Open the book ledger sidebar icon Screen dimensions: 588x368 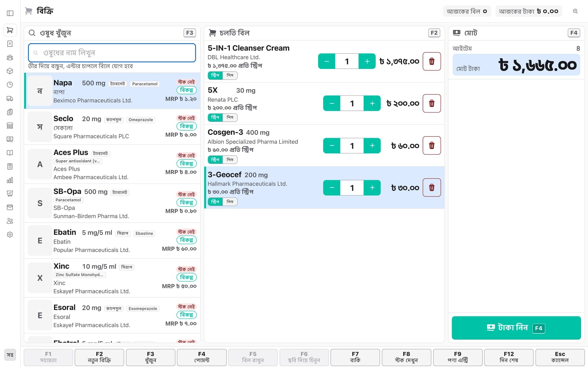10,153
